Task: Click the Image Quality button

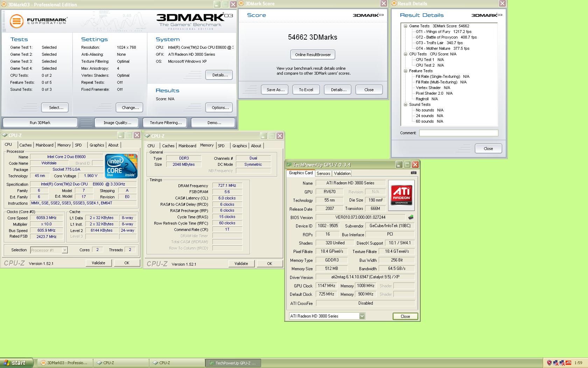Action: (117, 123)
